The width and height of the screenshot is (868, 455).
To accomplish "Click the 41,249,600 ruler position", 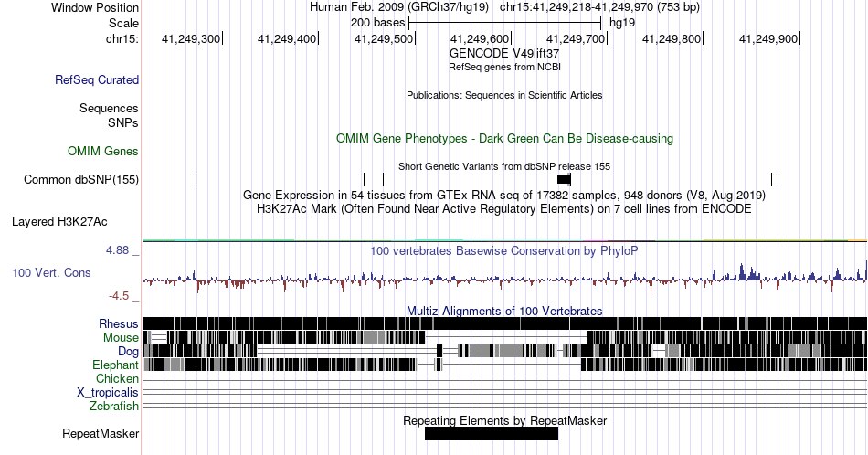I will (480, 38).
